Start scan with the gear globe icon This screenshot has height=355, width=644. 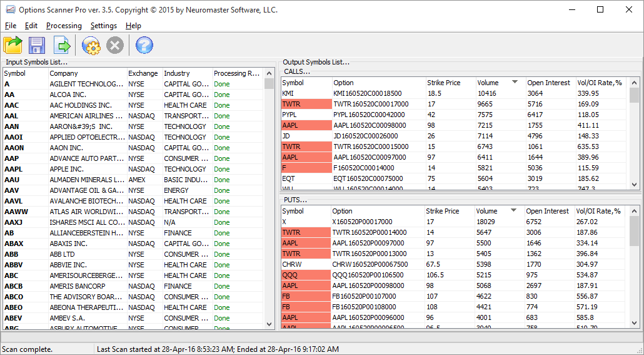click(91, 45)
